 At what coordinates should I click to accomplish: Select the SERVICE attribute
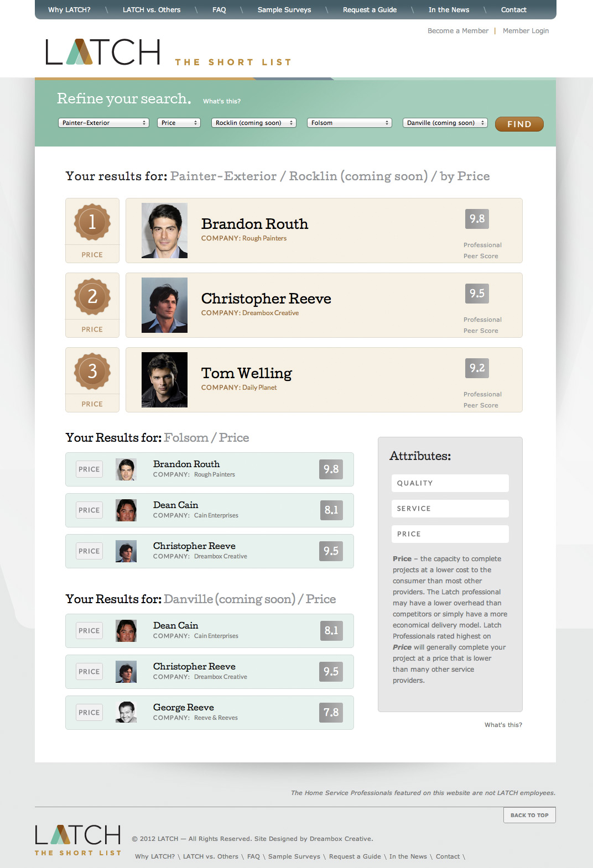[450, 509]
